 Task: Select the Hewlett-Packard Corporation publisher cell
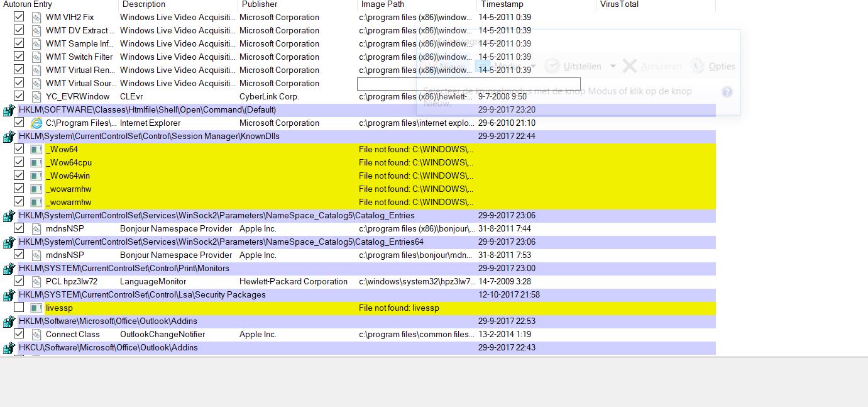click(x=294, y=281)
